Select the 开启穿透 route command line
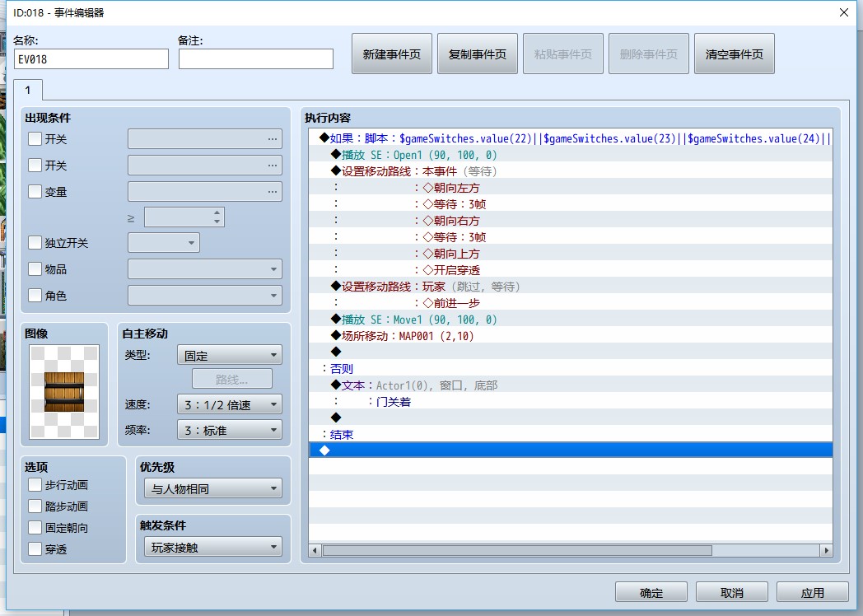Viewport: 863px width, 616px height. pos(570,270)
